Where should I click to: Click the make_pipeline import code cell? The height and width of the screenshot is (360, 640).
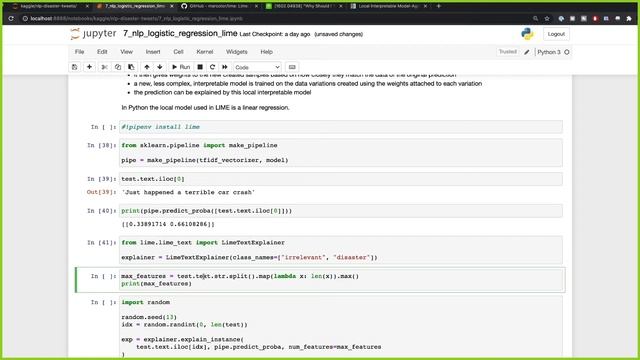pos(341,153)
